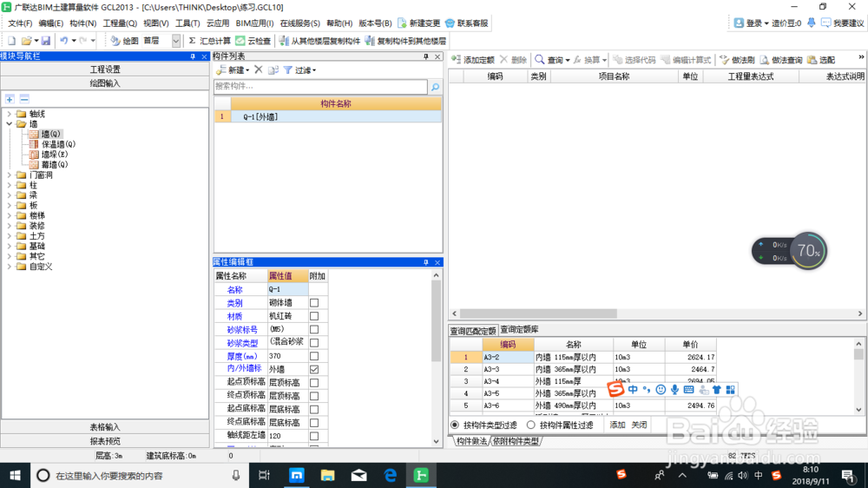Select 按构件属性过滤 radio button
This screenshot has height=488, width=868.
531,425
